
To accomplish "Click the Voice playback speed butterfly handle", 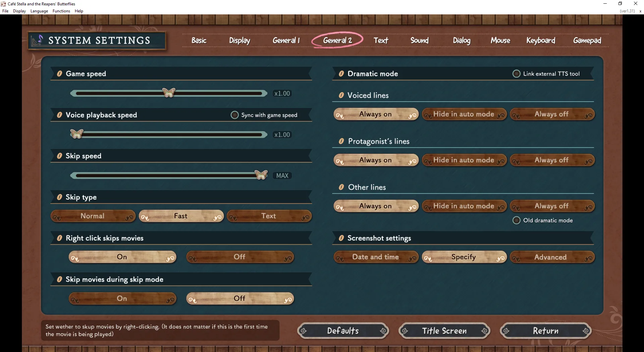I will click(76, 134).
